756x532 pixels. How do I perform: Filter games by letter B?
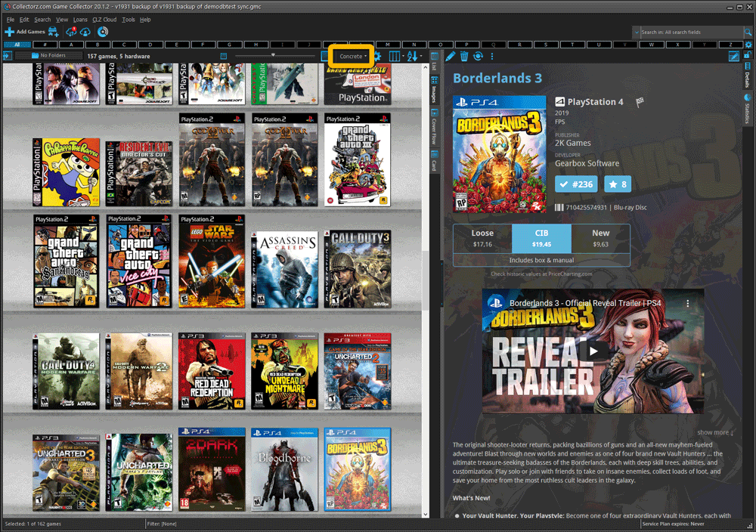click(x=98, y=45)
